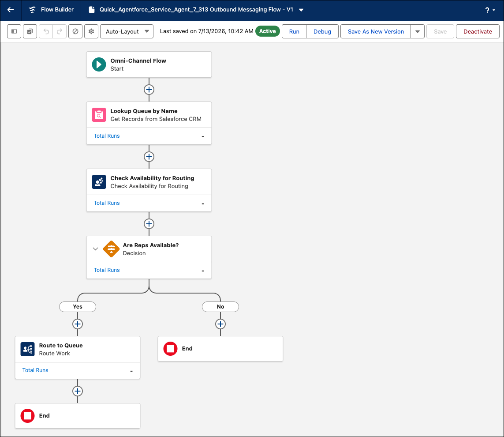Viewport: 504px width, 437px height.
Task: Click End stop icon below Route to Queue
Action: [28, 416]
